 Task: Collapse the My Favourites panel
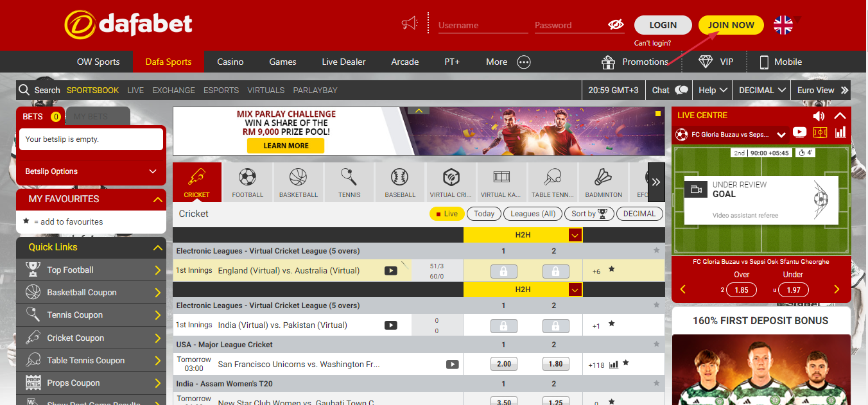tap(157, 200)
